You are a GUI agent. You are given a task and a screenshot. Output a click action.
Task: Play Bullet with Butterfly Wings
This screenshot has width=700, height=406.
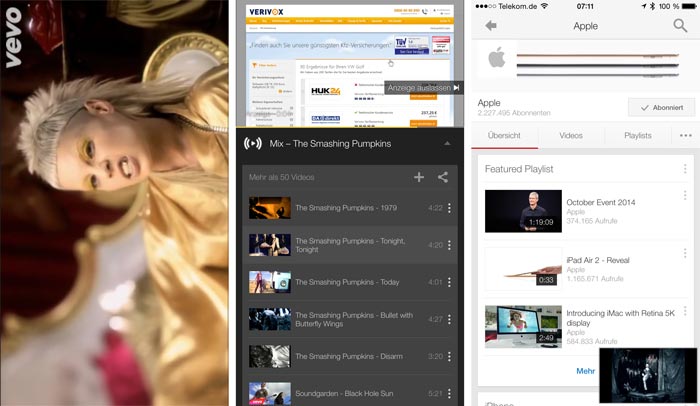tap(350, 319)
